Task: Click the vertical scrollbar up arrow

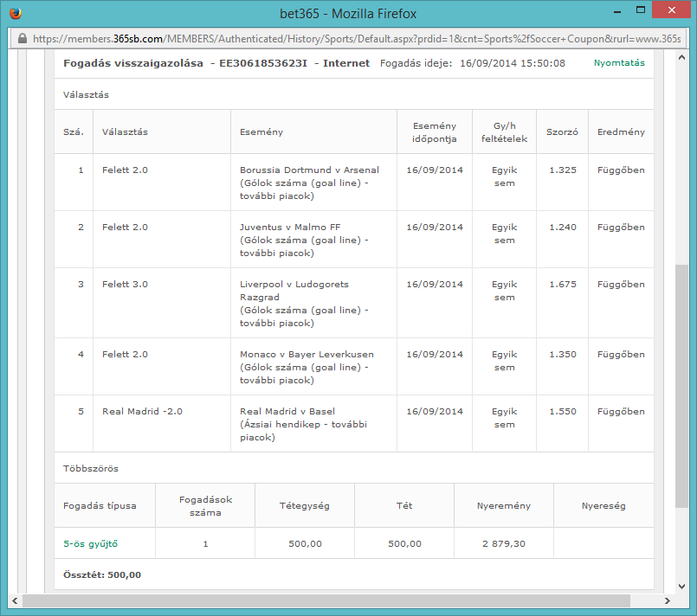Action: click(x=681, y=57)
